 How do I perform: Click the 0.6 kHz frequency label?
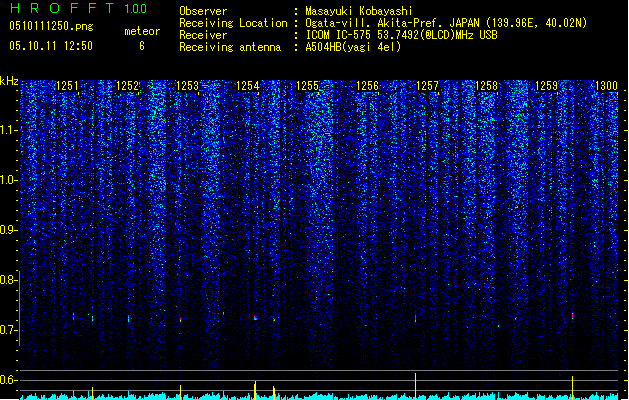tap(9, 380)
